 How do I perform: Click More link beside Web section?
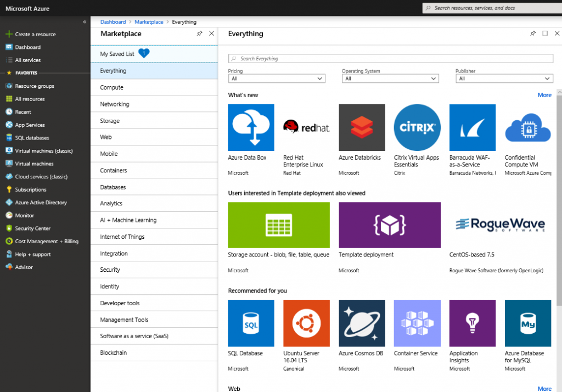click(x=544, y=388)
